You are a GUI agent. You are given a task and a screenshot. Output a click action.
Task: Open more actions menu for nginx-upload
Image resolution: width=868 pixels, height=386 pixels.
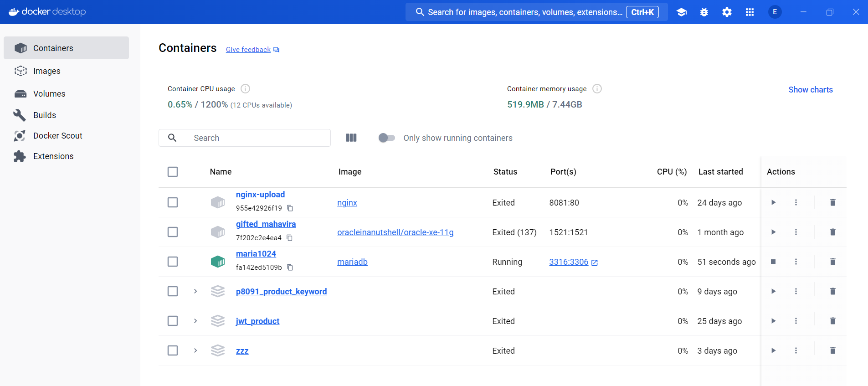click(x=796, y=202)
